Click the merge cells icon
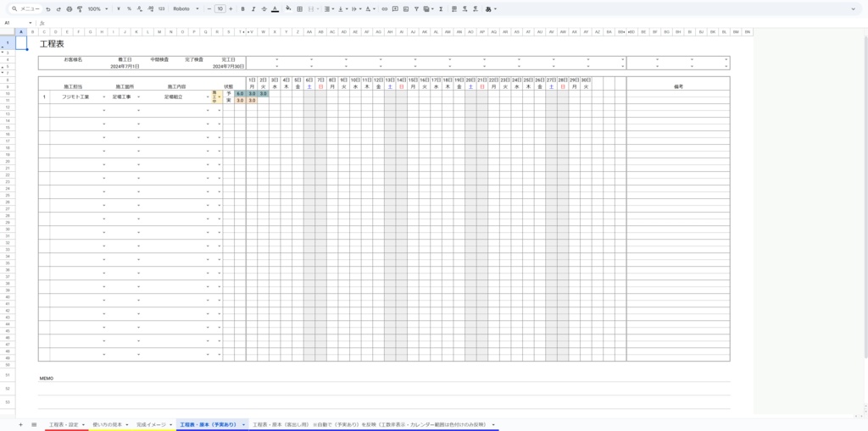Image resolution: width=868 pixels, height=431 pixels. point(310,8)
